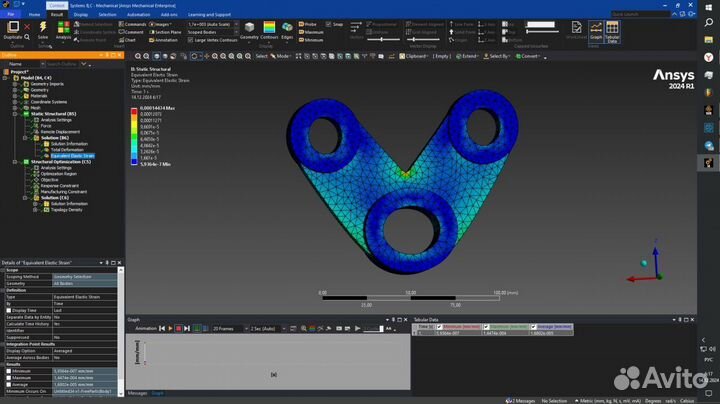
Task: Click the Geometry cube display icon
Action: pos(249,28)
